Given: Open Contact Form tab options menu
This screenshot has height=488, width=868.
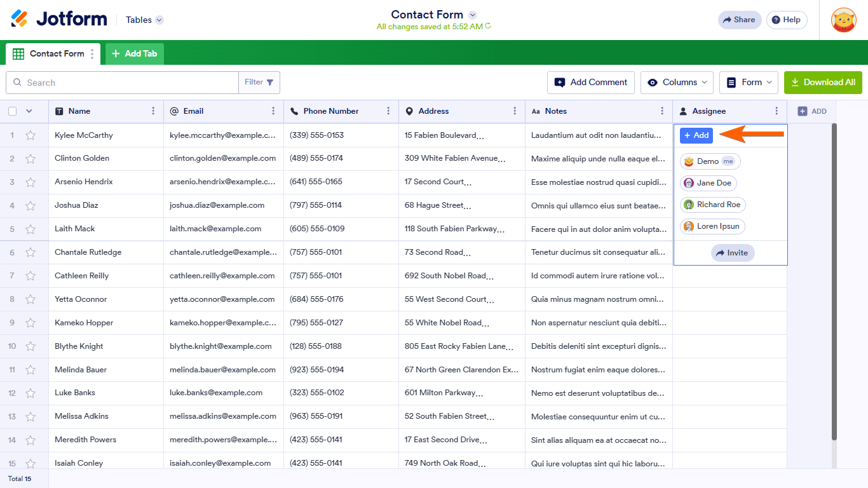Looking at the screenshot, I should pyautogui.click(x=92, y=54).
